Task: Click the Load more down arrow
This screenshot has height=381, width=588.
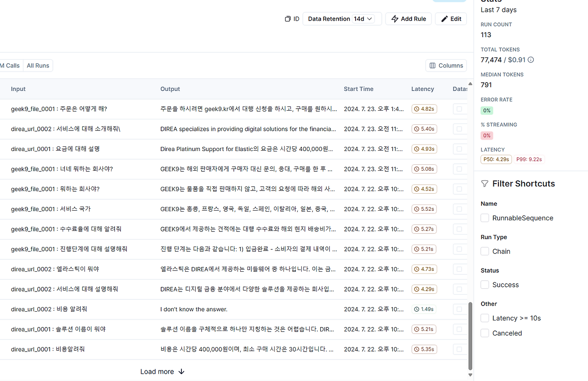Action: [x=181, y=372]
